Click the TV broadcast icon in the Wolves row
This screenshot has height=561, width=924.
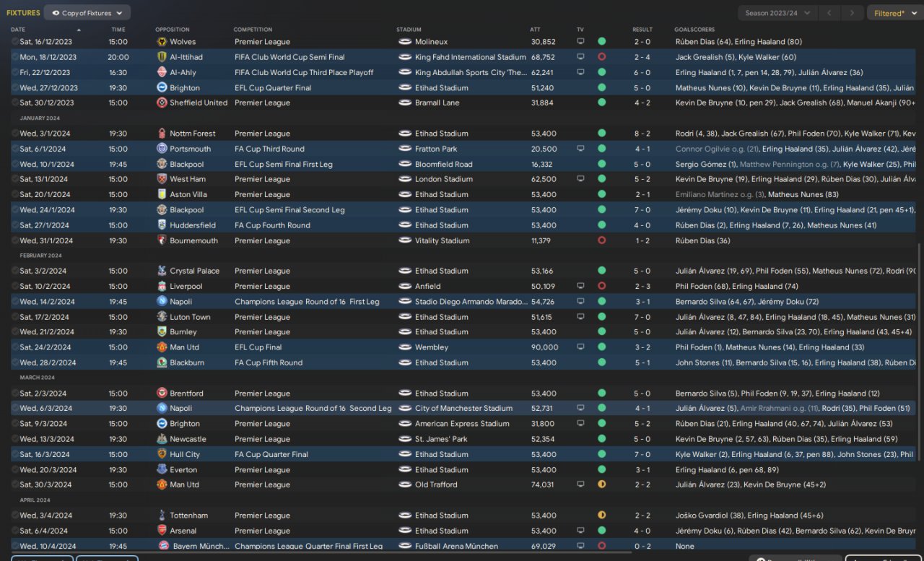click(580, 42)
